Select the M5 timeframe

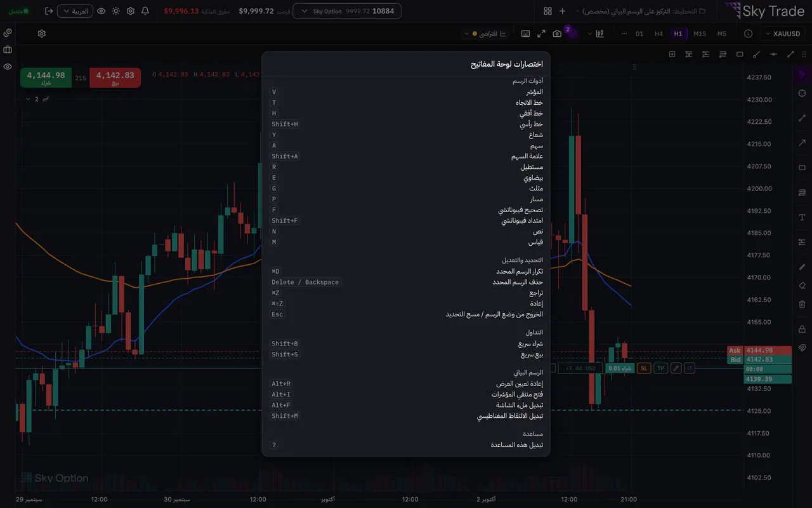click(x=721, y=34)
